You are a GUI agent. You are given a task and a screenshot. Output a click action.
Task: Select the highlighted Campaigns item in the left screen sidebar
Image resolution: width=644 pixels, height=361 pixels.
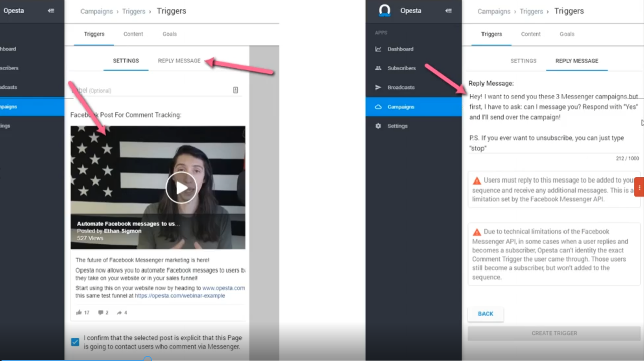pos(32,107)
